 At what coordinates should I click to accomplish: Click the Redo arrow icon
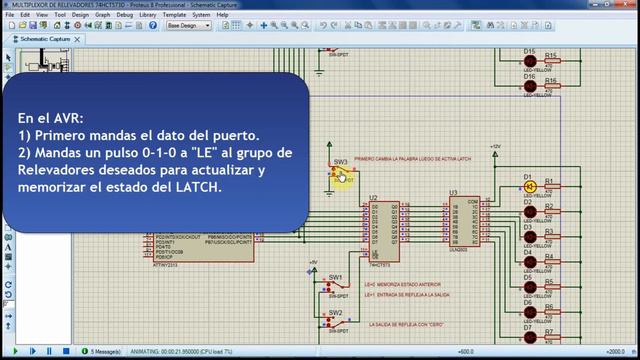pyautogui.click(x=333, y=25)
